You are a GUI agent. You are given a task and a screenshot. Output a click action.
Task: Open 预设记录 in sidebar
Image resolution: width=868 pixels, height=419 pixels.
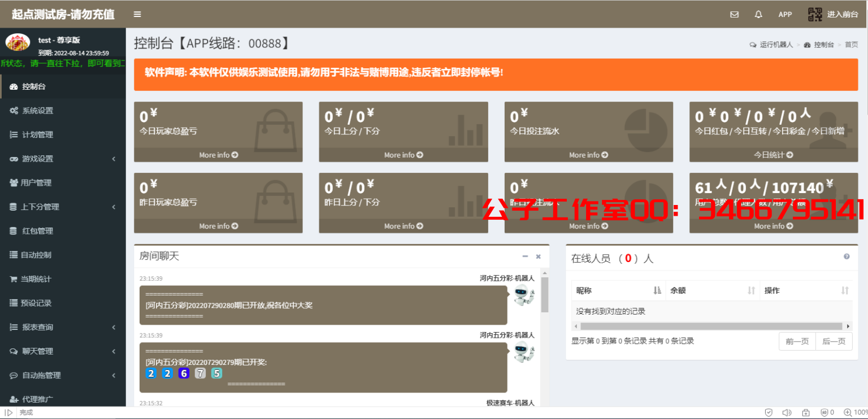pos(63,303)
